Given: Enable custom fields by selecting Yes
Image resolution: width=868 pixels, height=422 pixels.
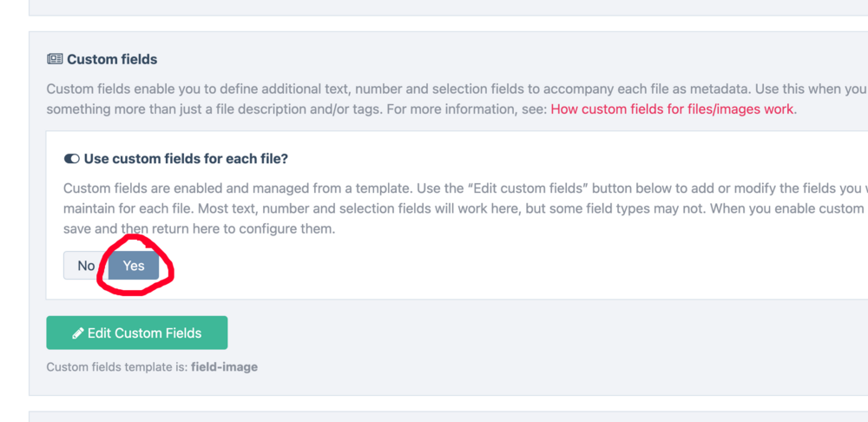Looking at the screenshot, I should [134, 266].
